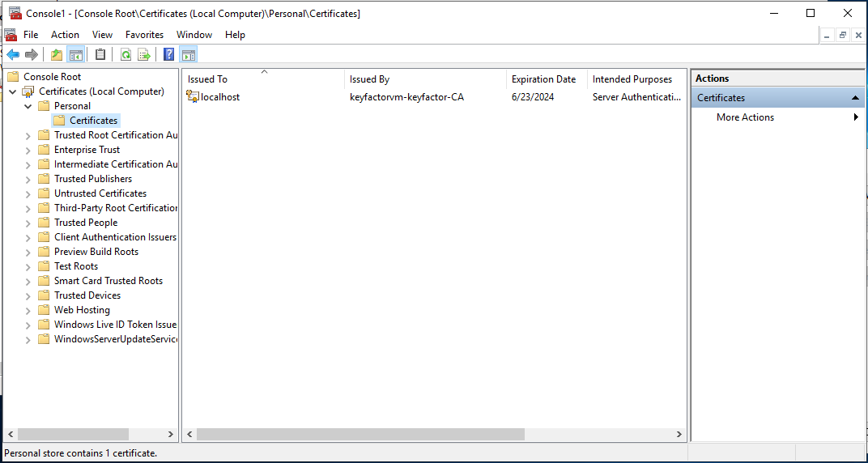Collapse the Personal store node
Viewport: 868px width, 463px height.
(28, 106)
